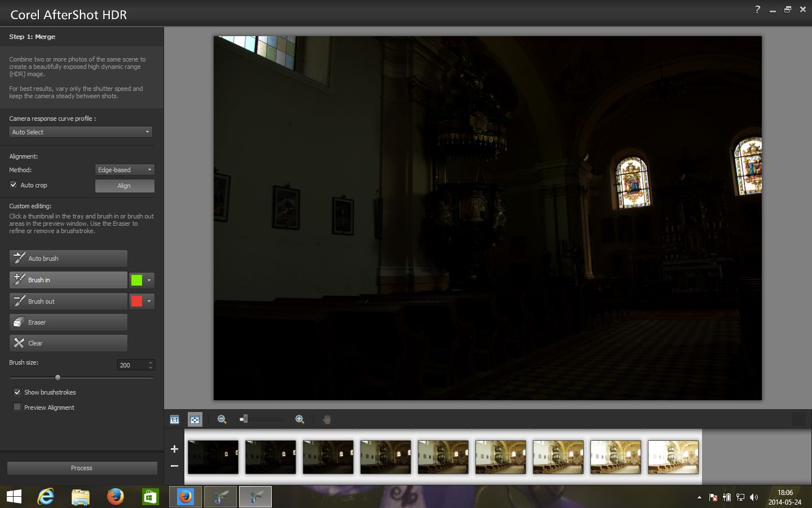Image resolution: width=812 pixels, height=508 pixels.
Task: Click the Process button
Action: [82, 468]
